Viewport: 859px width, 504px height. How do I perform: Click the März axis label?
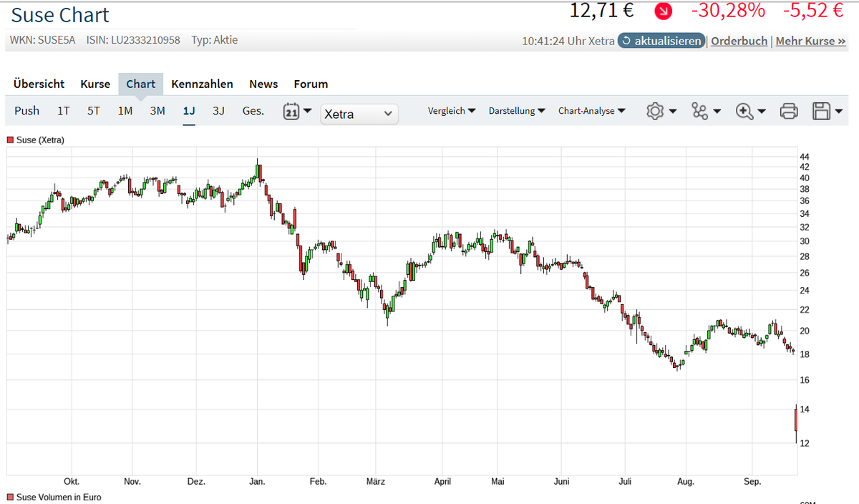pos(375,482)
